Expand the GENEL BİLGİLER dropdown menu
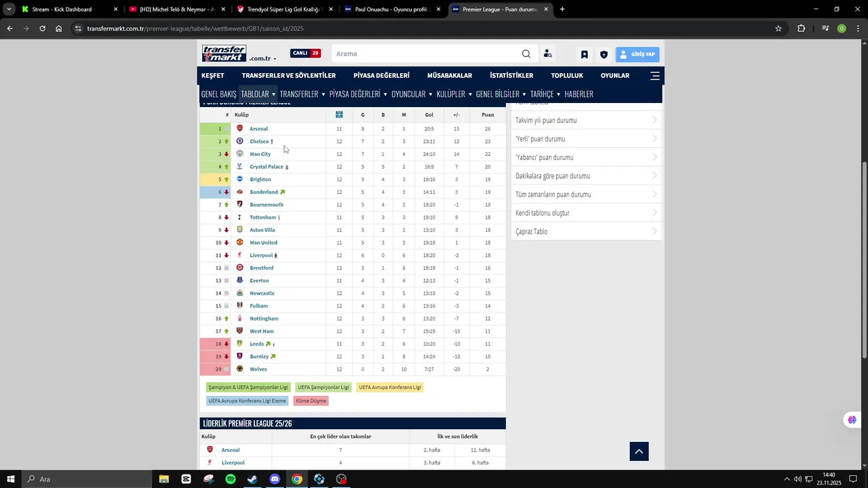868x488 pixels. 501,94
